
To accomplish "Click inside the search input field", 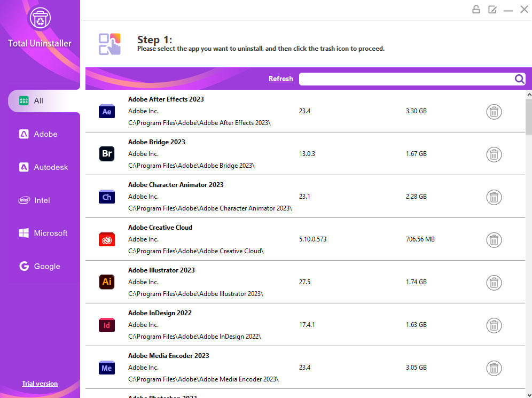I will [x=406, y=79].
